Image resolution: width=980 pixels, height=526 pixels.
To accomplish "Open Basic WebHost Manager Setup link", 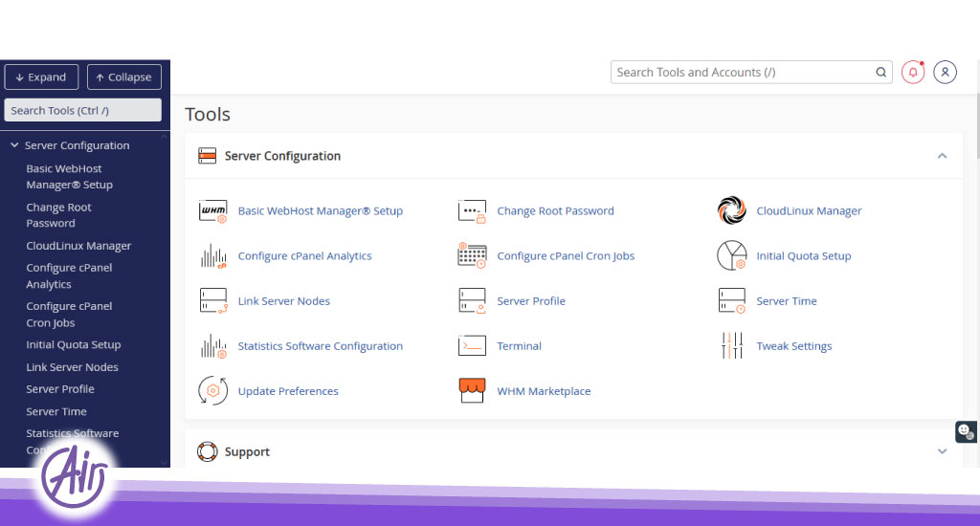I will 320,211.
